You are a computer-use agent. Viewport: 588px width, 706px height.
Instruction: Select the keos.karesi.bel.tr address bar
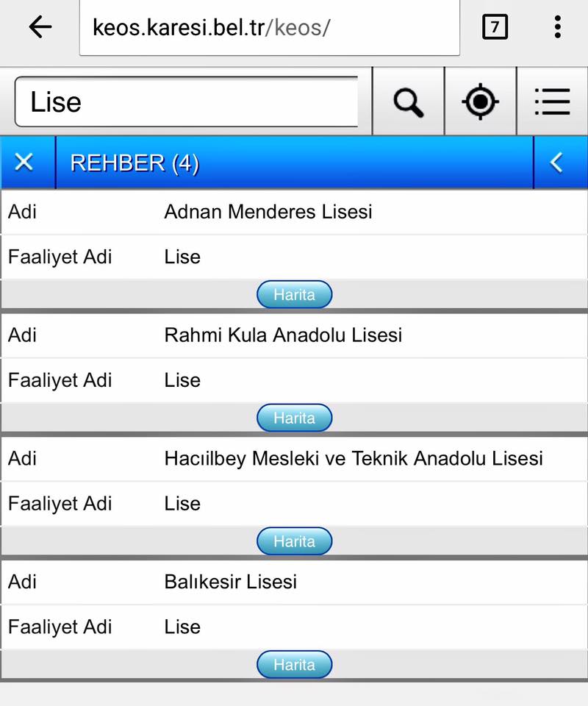pos(270,27)
